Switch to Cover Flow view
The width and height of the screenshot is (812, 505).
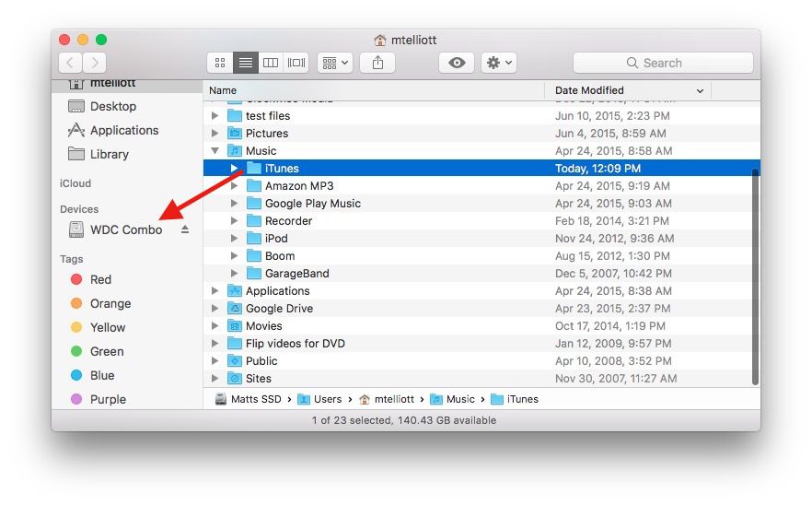[x=296, y=63]
